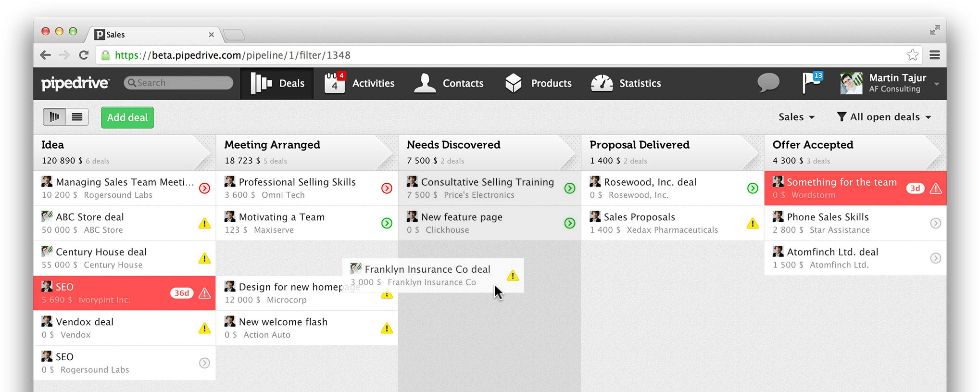Click green arrow on New feature page

[570, 223]
